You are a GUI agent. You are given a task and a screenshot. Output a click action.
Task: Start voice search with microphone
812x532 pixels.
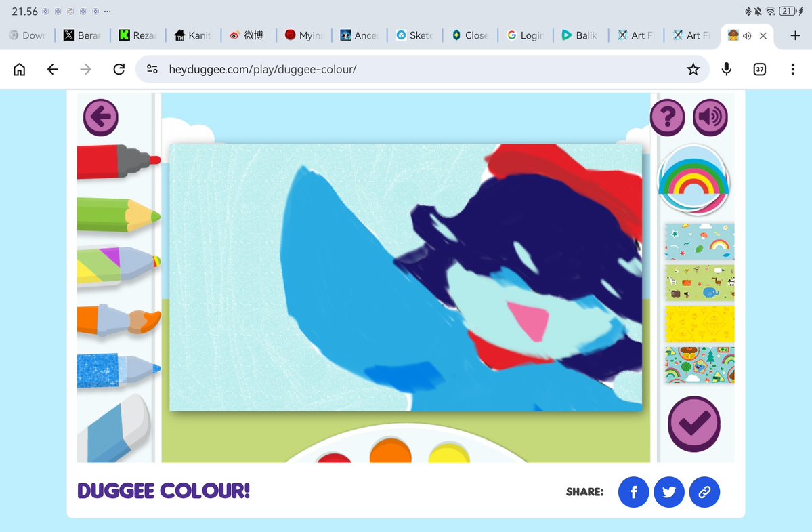coord(726,69)
